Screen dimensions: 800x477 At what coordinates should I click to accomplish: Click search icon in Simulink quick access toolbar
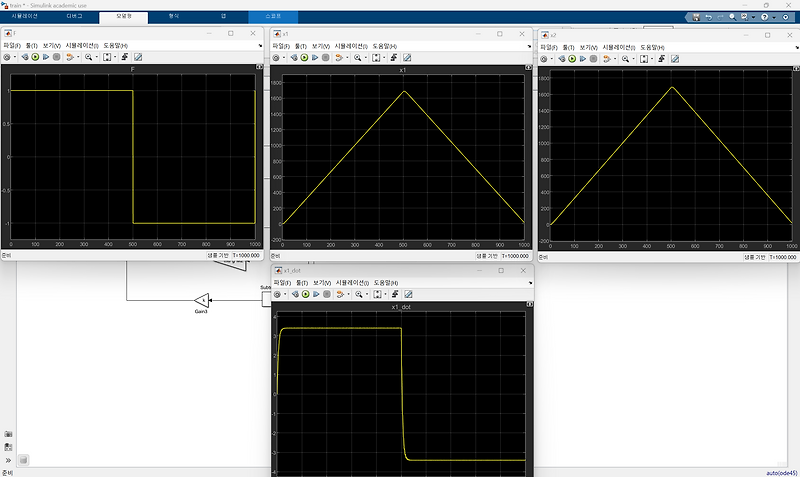coord(733,17)
